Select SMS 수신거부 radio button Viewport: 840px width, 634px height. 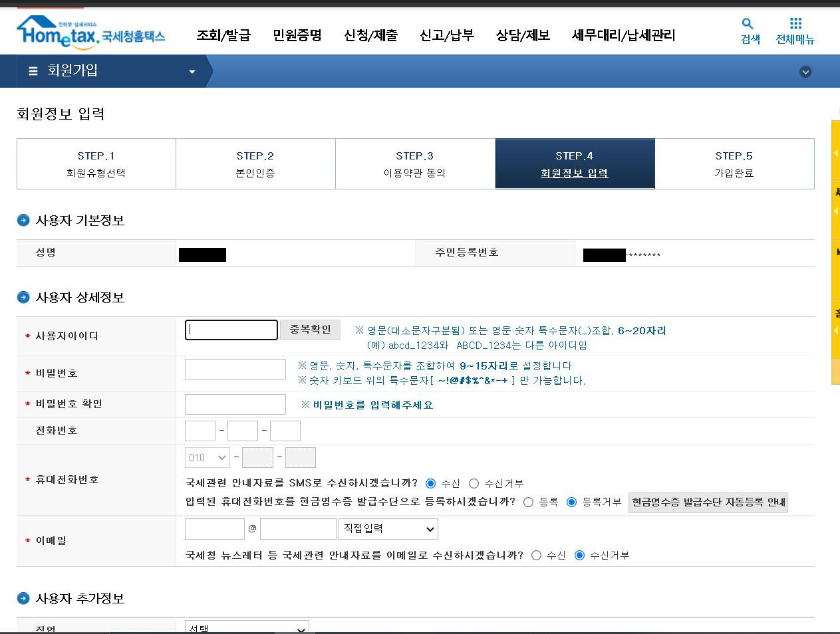click(x=474, y=483)
